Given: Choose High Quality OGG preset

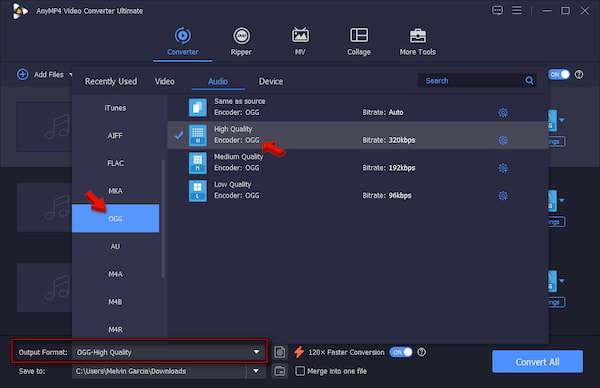Looking at the screenshot, I should 358,135.
